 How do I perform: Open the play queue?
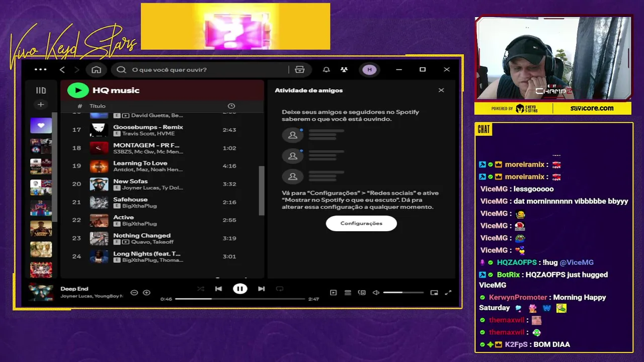tap(348, 293)
